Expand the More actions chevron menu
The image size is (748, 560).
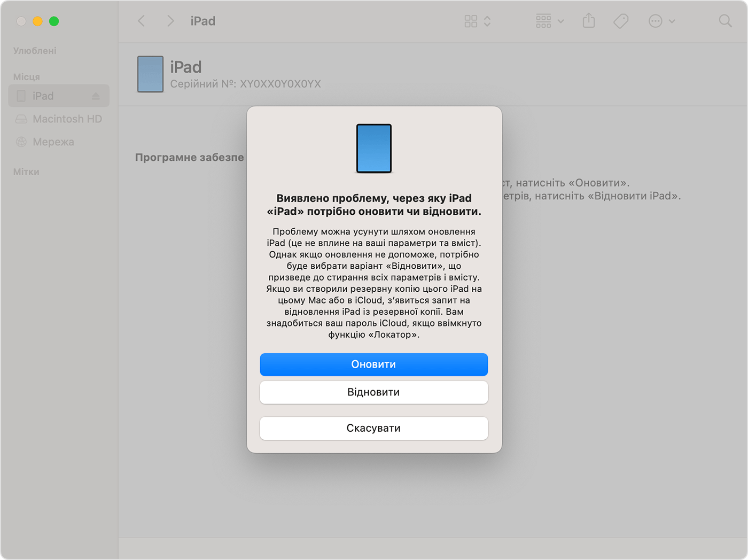(672, 21)
